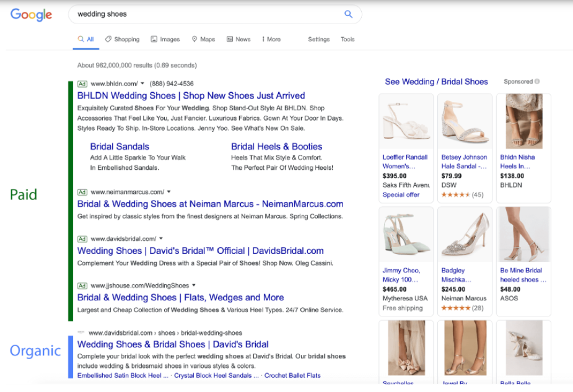The height and width of the screenshot is (392, 573).
Task: Switch to the Maps tab
Action: click(204, 39)
